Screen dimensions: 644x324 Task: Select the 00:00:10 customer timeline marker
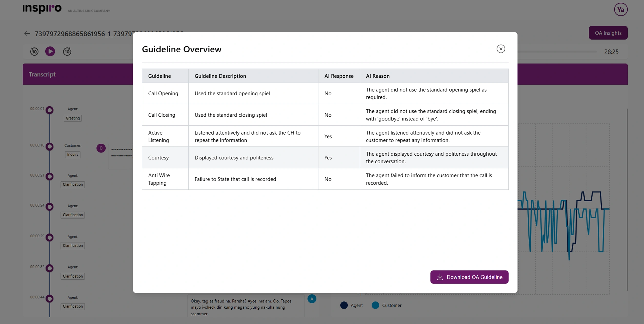click(49, 147)
